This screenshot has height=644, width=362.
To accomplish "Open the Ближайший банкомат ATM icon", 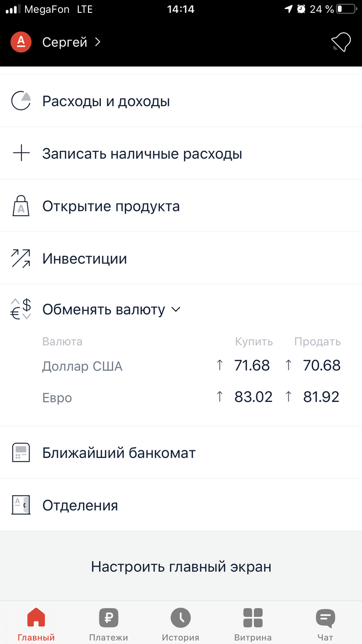I will (x=20, y=452).
